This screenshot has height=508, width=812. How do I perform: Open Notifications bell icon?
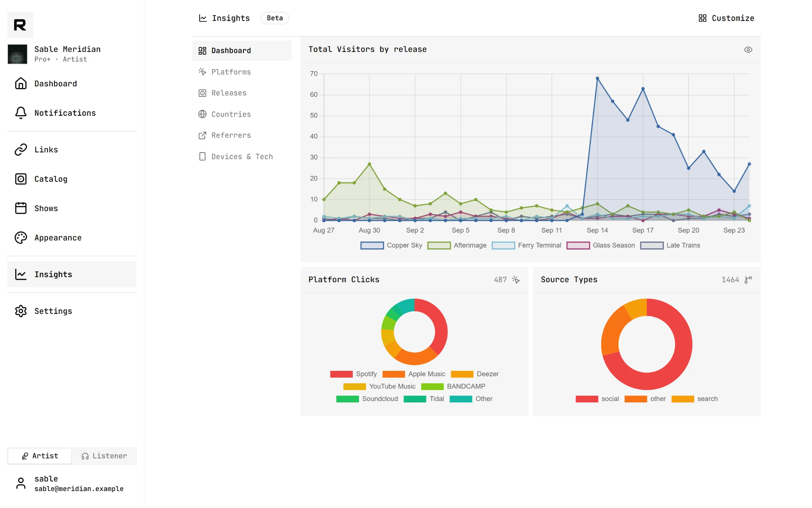(21, 113)
